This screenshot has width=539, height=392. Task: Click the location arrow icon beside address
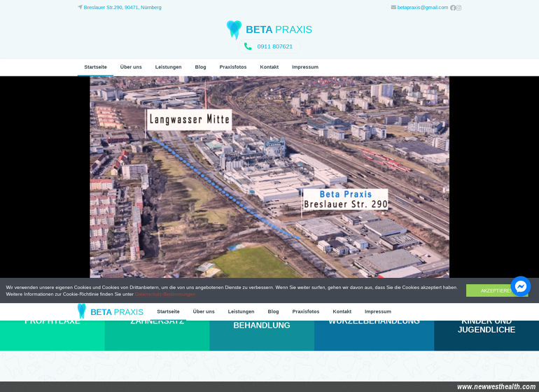pyautogui.click(x=80, y=7)
